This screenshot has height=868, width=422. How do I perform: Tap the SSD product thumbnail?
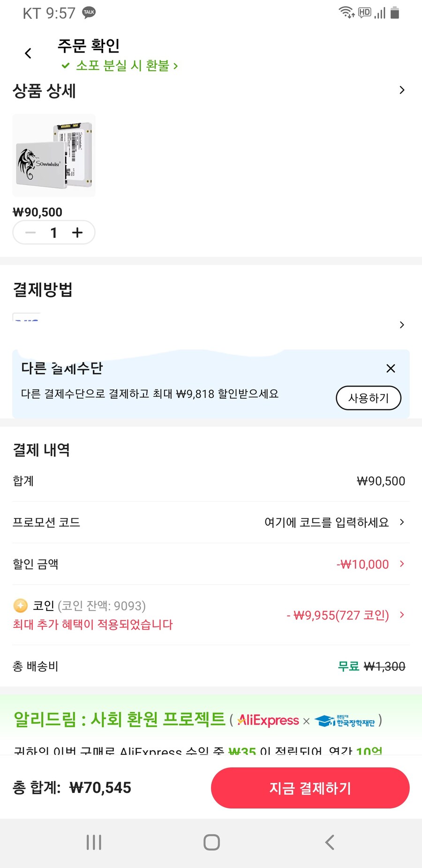coord(54,155)
